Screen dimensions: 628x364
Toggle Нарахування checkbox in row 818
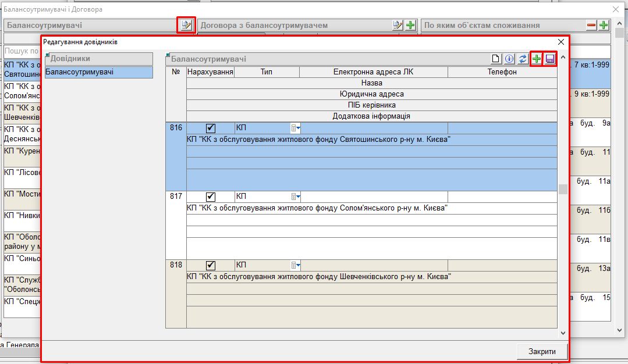coord(211,265)
